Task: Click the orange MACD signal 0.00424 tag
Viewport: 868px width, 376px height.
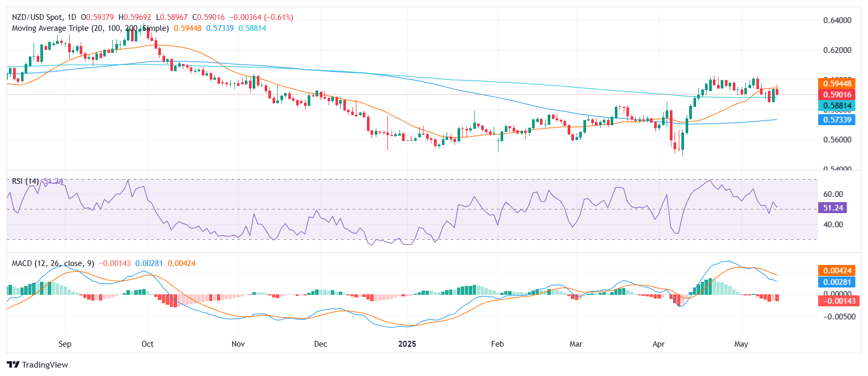Action: pos(837,271)
